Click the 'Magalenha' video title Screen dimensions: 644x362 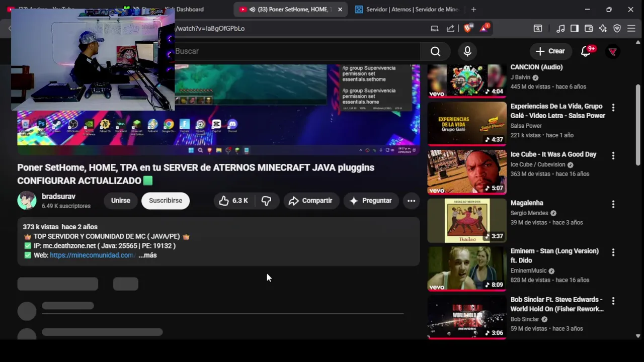coord(527,203)
